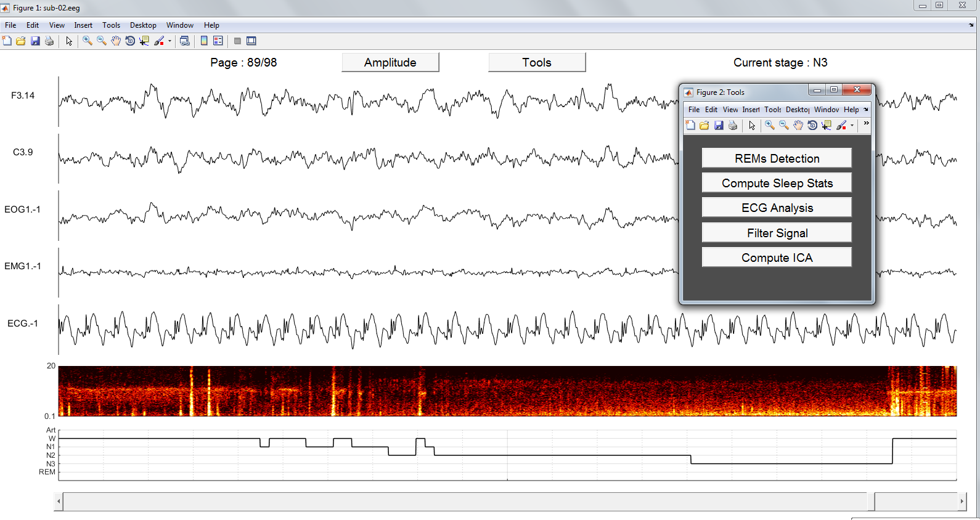Rotate 3D icon in Figure 2 Tools toolbar
This screenshot has width=980, height=520.
[812, 126]
